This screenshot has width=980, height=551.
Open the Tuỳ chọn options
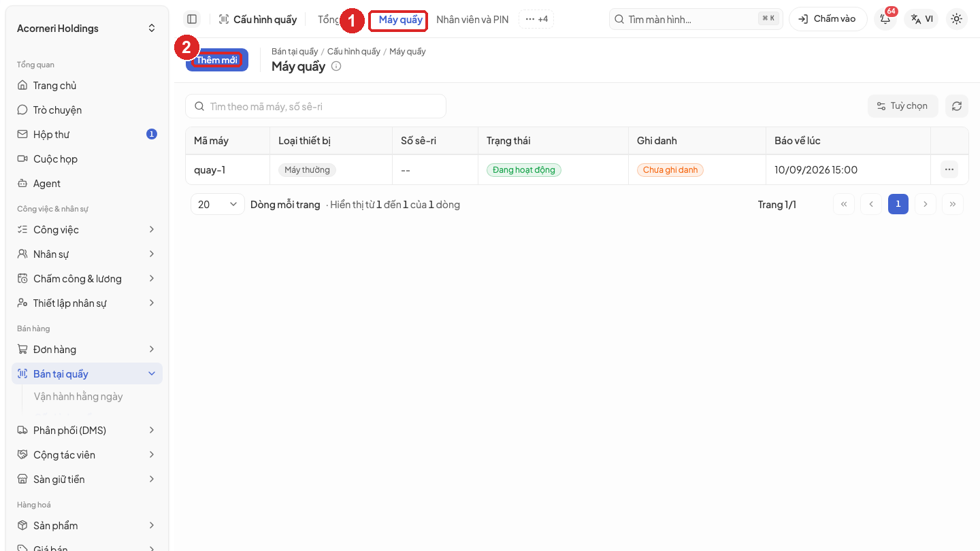pos(902,106)
